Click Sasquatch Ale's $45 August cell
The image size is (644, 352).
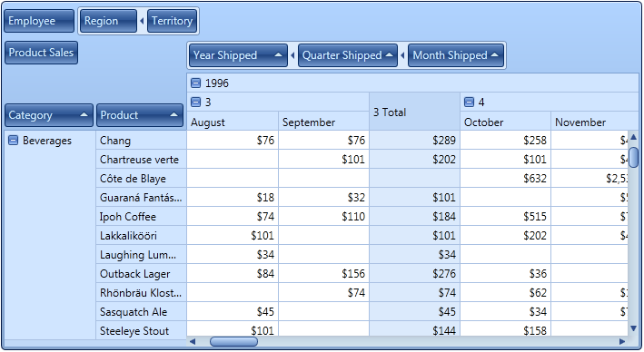click(233, 312)
